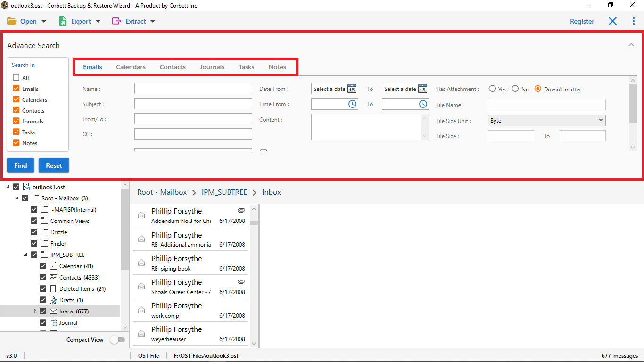The image size is (644, 362).
Task: Check the All option under Search In
Action: (16, 78)
